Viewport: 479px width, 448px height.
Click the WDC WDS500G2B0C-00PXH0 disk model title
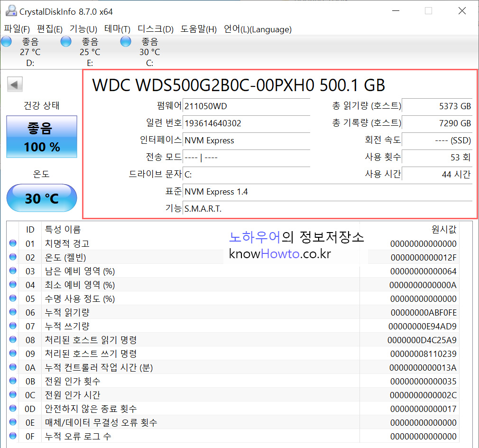238,85
